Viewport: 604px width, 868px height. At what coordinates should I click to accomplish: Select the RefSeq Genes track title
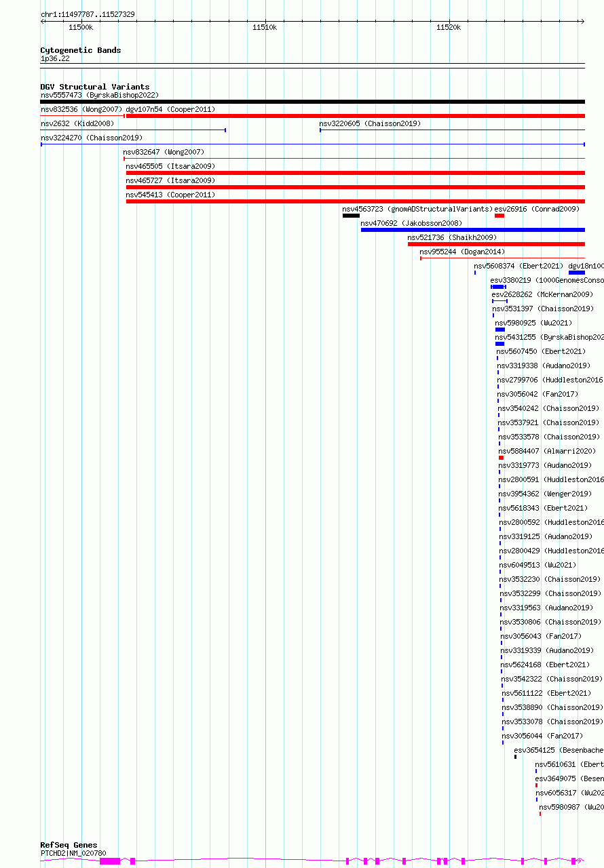point(69,845)
